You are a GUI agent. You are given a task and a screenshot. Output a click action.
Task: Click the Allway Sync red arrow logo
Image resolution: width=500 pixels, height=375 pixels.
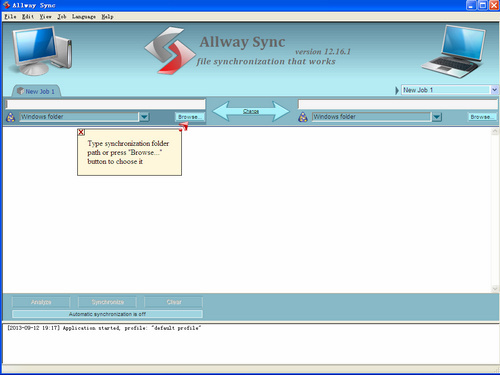[170, 51]
